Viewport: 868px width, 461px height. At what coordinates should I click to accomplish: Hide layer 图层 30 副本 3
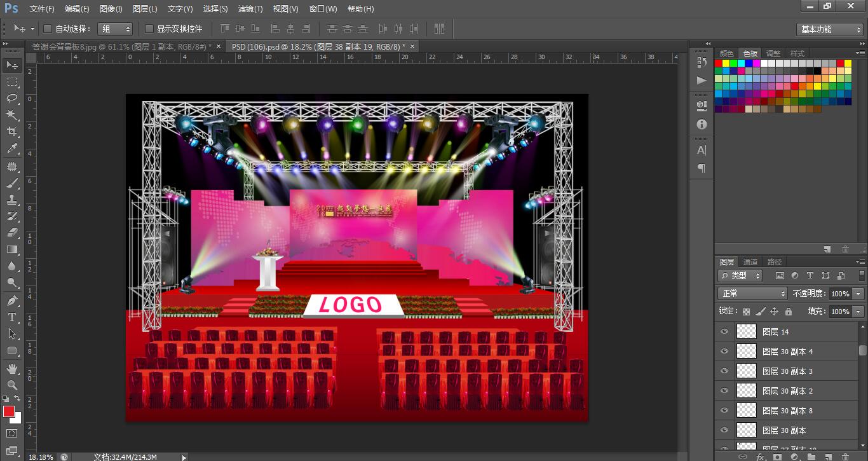[x=724, y=371]
